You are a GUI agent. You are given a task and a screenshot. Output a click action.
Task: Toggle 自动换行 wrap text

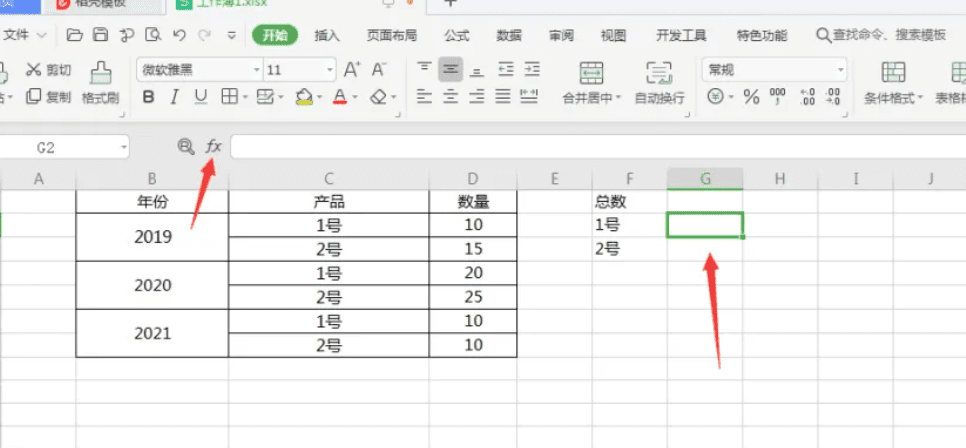pos(659,83)
